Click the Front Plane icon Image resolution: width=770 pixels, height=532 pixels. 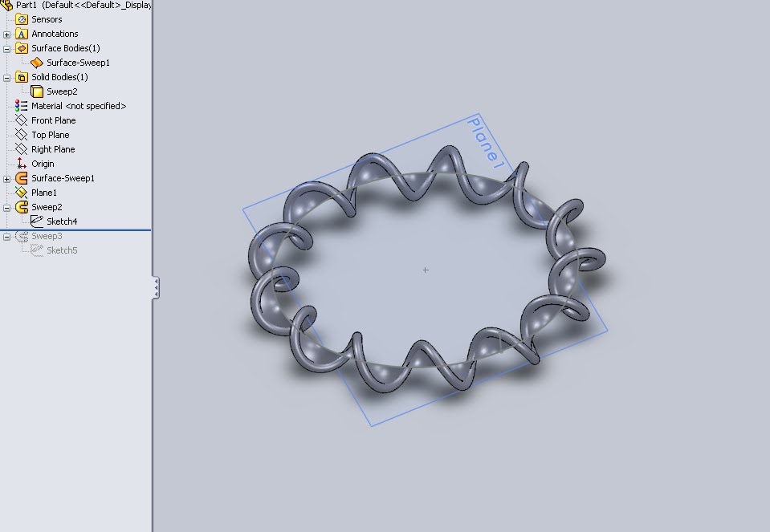pyautogui.click(x=21, y=120)
